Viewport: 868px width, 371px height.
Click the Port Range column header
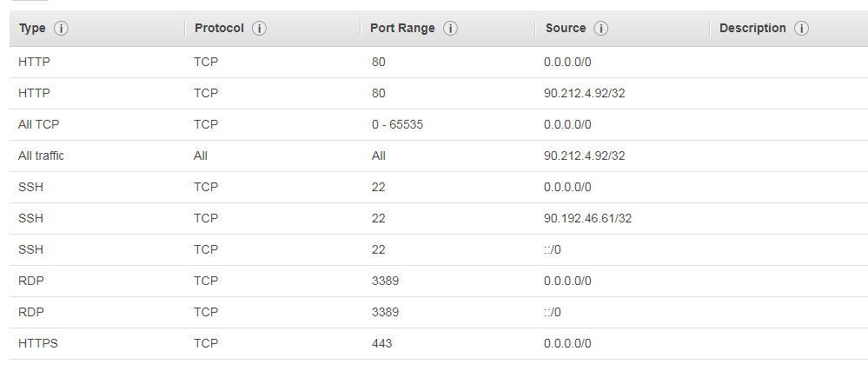click(402, 29)
